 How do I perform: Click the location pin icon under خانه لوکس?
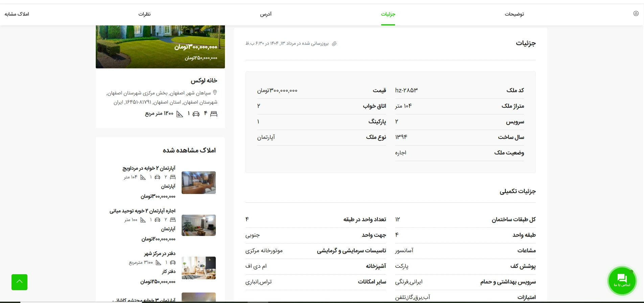click(x=215, y=92)
